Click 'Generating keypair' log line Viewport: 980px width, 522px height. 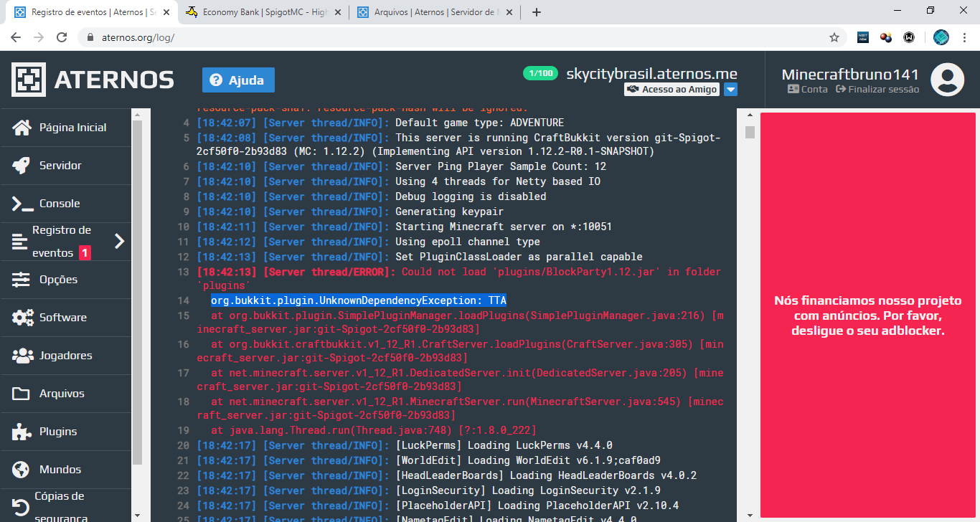point(350,212)
